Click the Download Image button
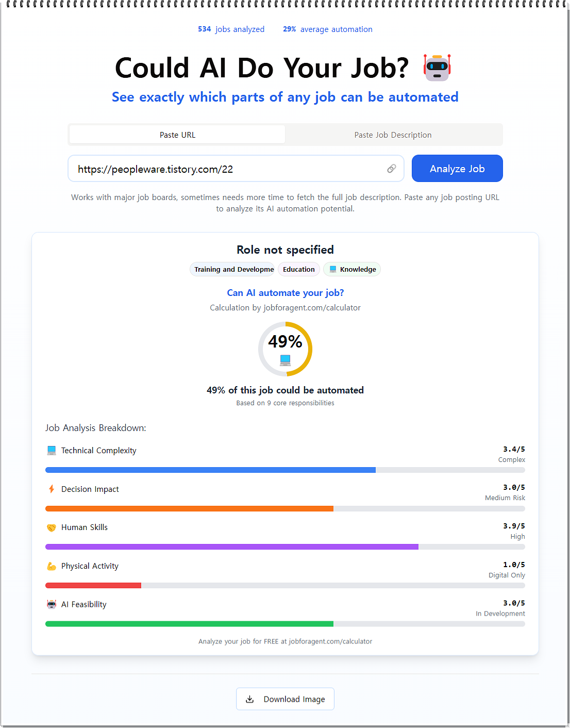The width and height of the screenshot is (570, 728). pos(285,699)
